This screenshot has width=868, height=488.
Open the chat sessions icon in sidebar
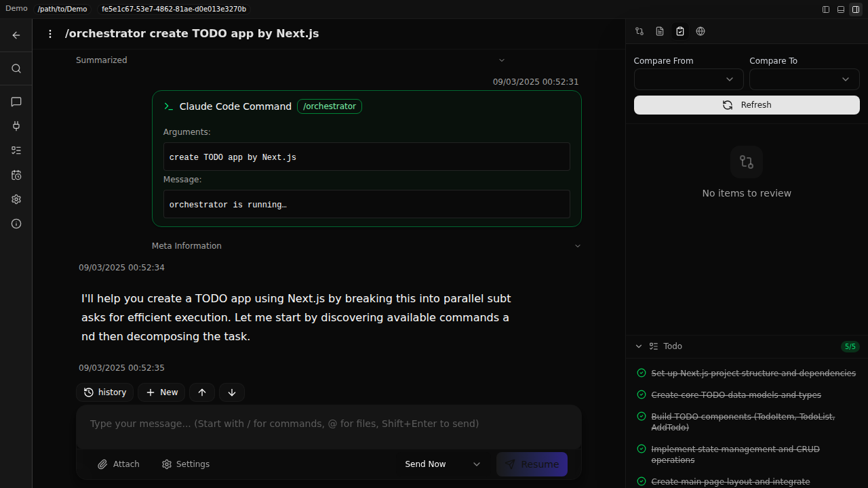click(x=16, y=102)
